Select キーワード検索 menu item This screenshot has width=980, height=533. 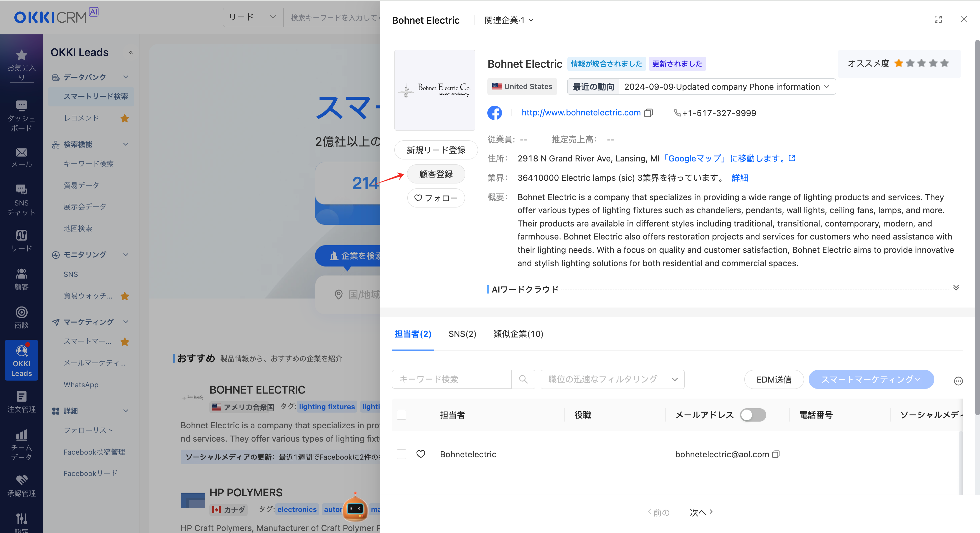pos(89,164)
